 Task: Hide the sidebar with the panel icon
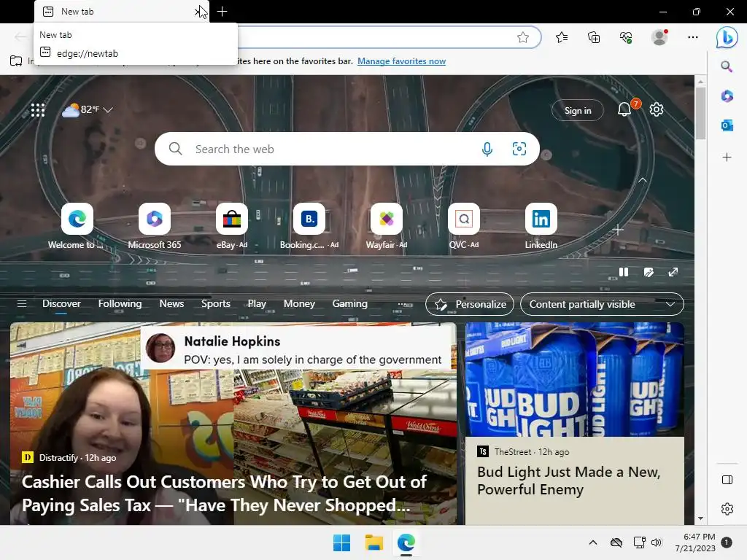[x=727, y=480]
